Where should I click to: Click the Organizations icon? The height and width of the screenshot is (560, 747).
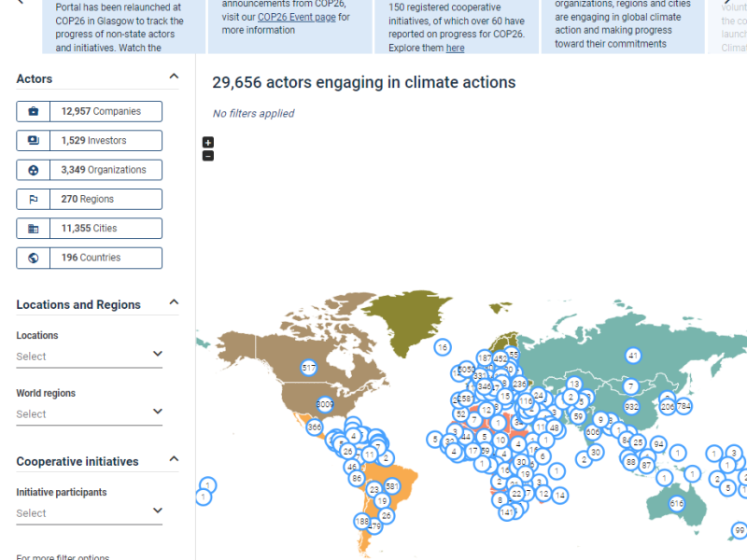pyautogui.click(x=34, y=170)
